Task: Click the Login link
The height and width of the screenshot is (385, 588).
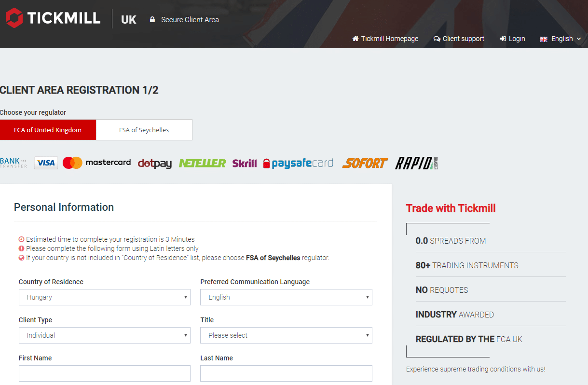Action: pyautogui.click(x=512, y=39)
